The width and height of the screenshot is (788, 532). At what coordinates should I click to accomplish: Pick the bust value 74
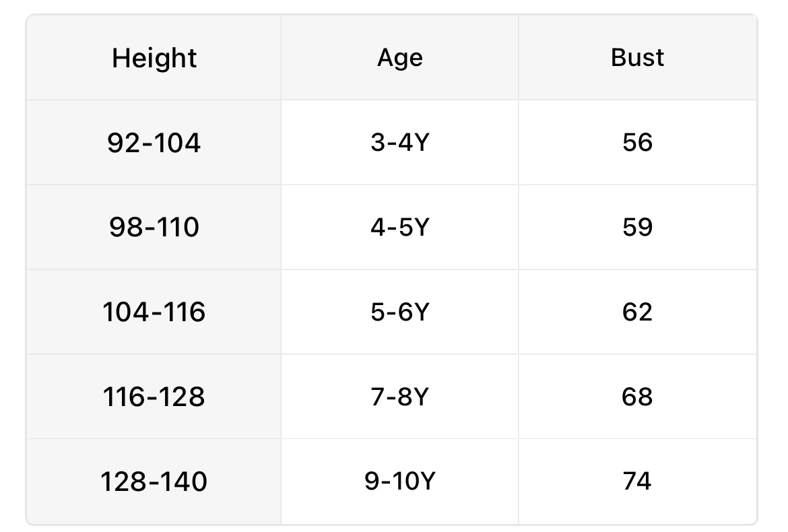click(637, 481)
